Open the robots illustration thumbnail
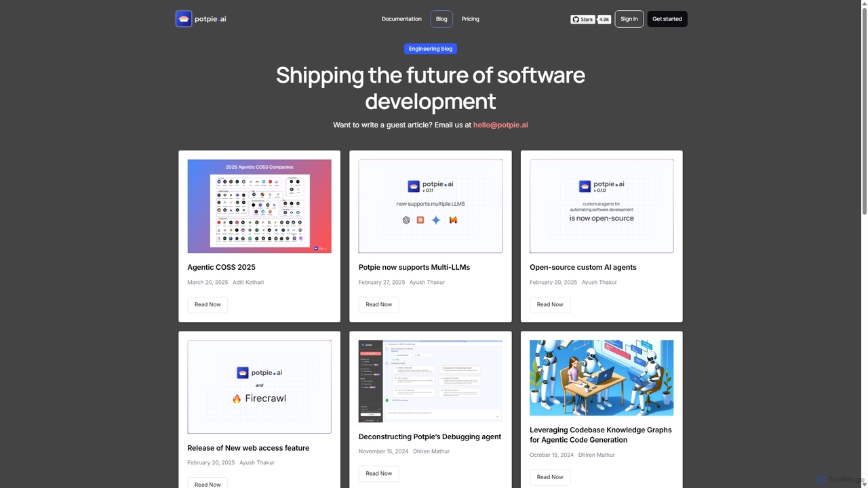This screenshot has height=488, width=868. click(601, 378)
